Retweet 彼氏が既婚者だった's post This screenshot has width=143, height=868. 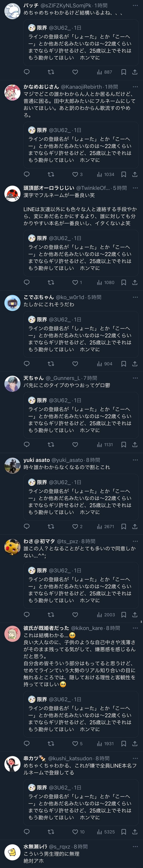[x=51, y=743]
